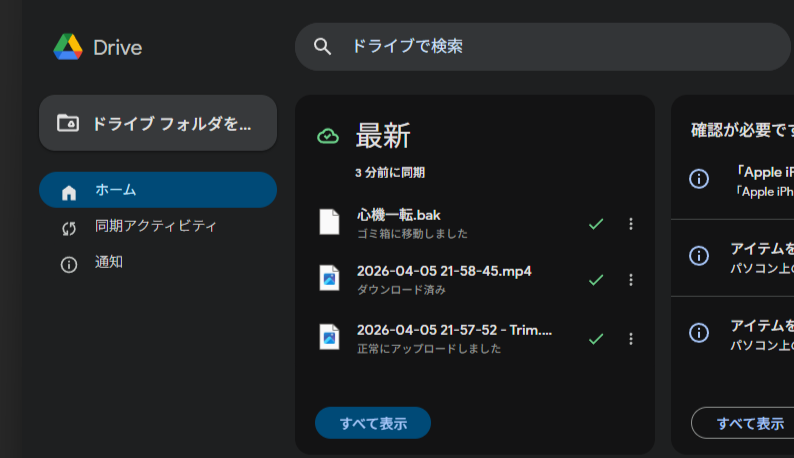
Task: Click the 確認が必要です heading
Action: click(742, 130)
